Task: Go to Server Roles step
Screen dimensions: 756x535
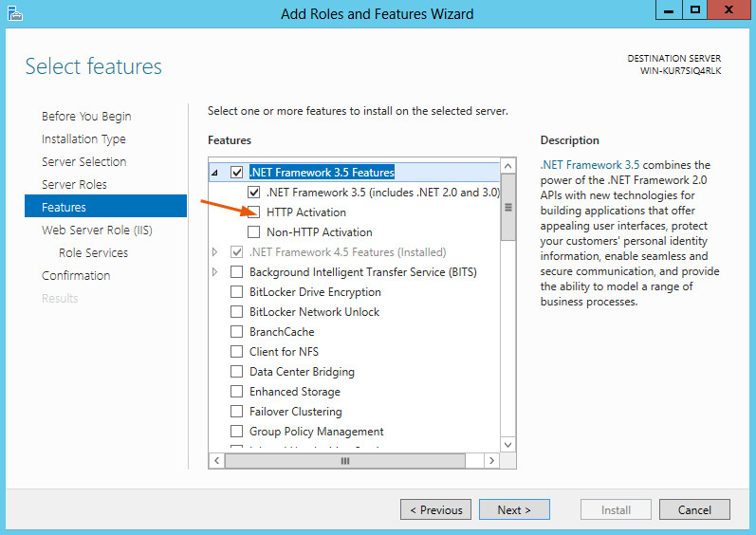Action: pyautogui.click(x=74, y=185)
